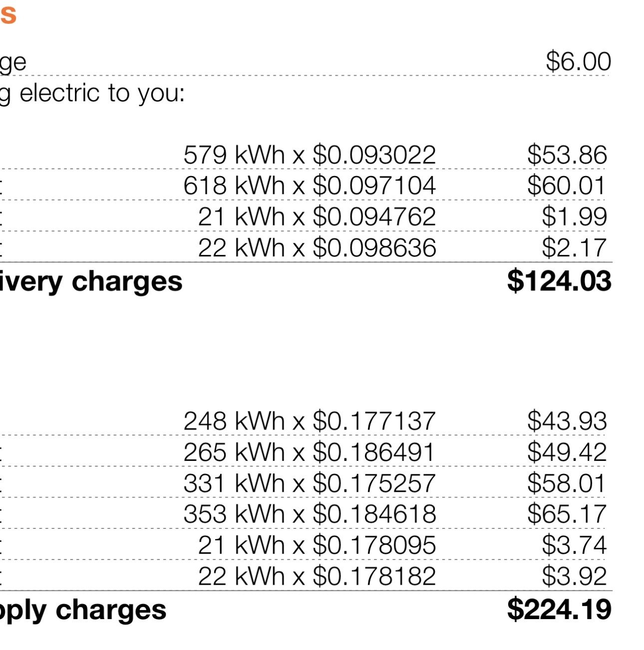Select the $6.00 charge amount
This screenshot has height=650, width=644.
[578, 62]
